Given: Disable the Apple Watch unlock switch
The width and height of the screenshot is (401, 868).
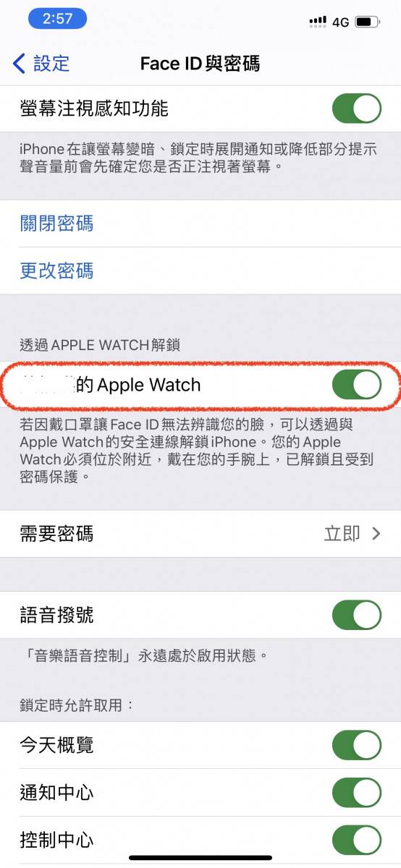Looking at the screenshot, I should 357,385.
